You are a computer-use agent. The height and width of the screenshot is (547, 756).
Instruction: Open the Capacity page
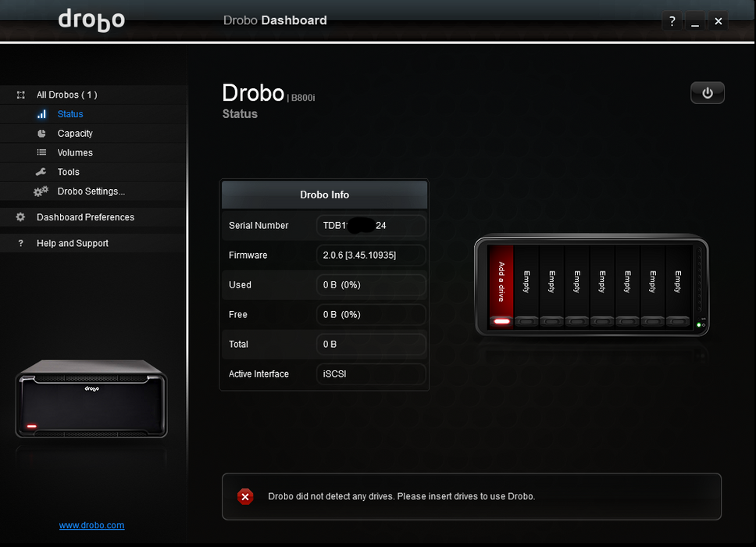[x=94, y=134]
